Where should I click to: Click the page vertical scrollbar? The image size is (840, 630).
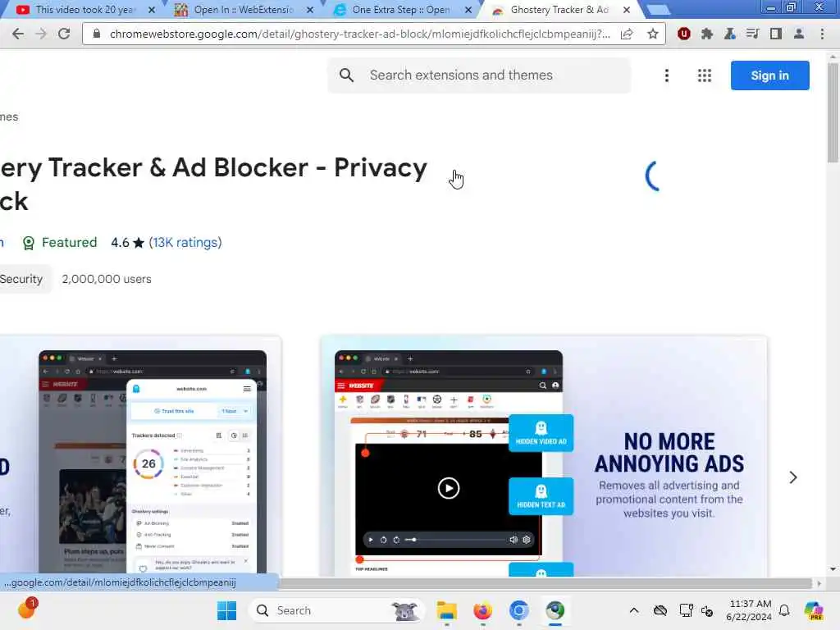pos(833,112)
